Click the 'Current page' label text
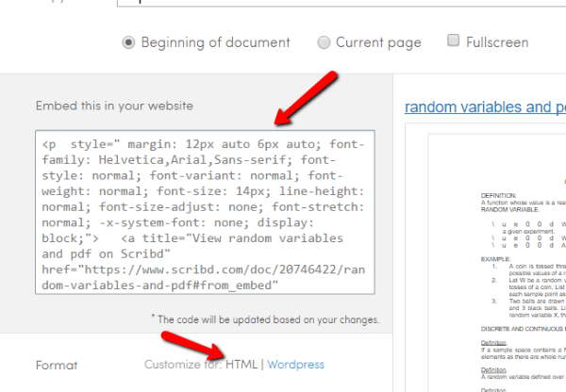Screen dimensions: 566x392 (x=378, y=42)
